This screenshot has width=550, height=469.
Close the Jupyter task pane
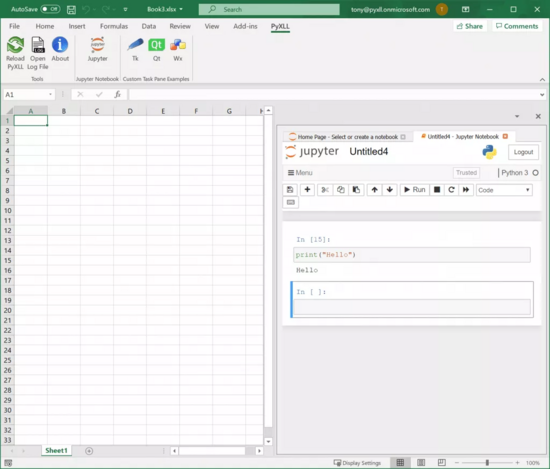pyautogui.click(x=538, y=116)
